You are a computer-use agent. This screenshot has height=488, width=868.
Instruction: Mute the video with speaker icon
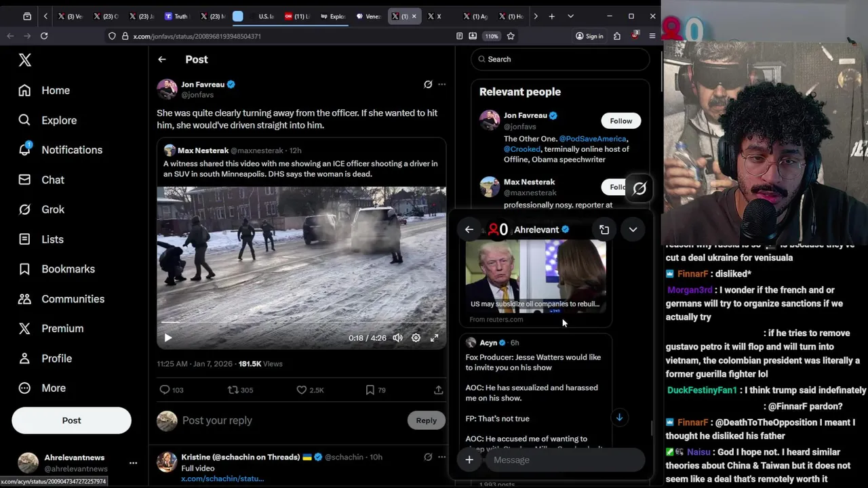tap(397, 338)
